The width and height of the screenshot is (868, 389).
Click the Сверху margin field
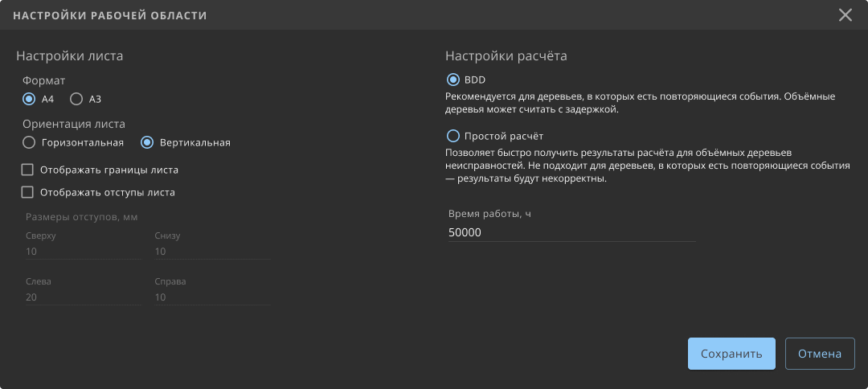[x=83, y=252]
